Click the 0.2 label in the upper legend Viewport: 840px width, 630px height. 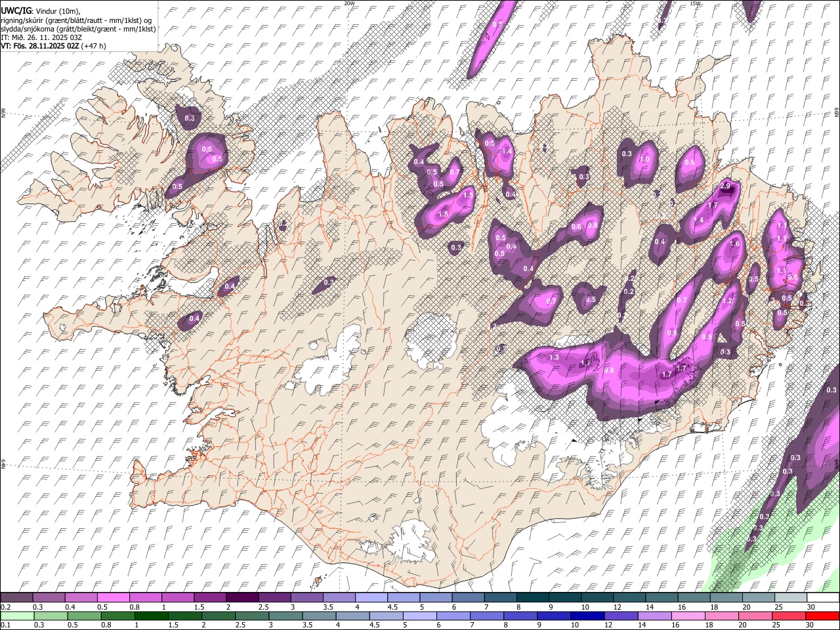6,607
